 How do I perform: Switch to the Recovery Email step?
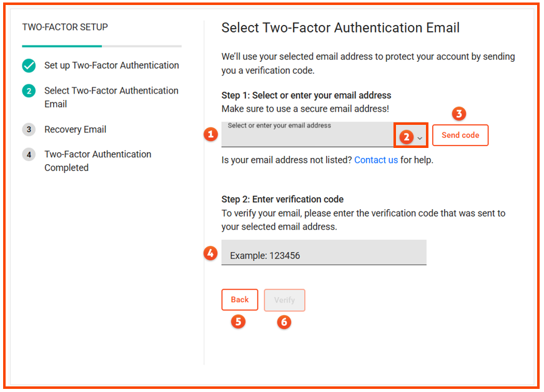pyautogui.click(x=75, y=129)
